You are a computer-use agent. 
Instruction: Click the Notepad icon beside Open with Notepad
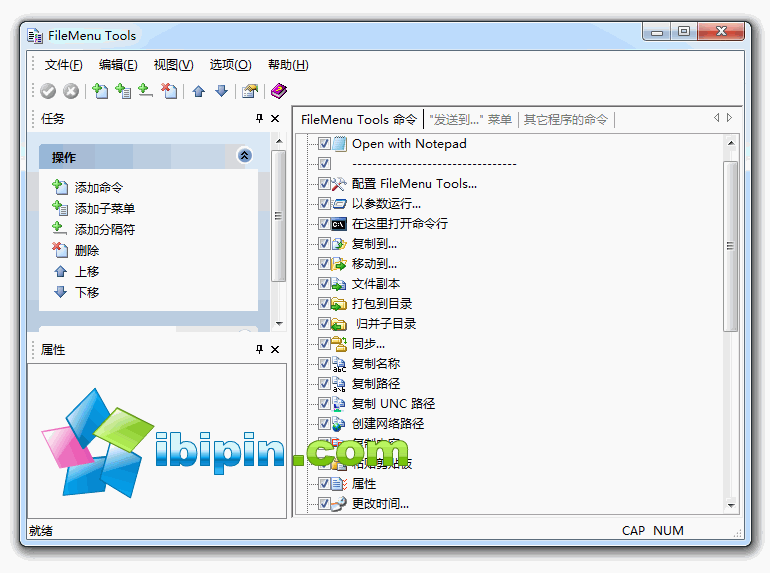pos(339,144)
